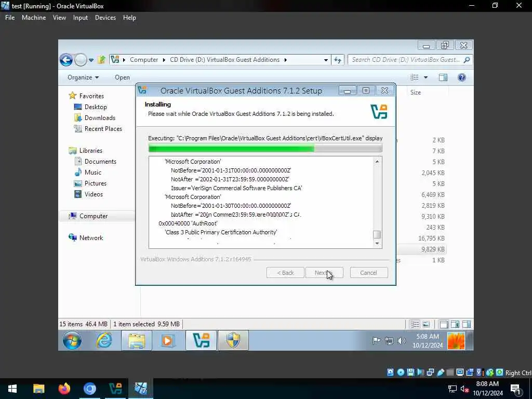Click the host notification center icon
This screenshot has height=399, width=532.
click(516, 389)
